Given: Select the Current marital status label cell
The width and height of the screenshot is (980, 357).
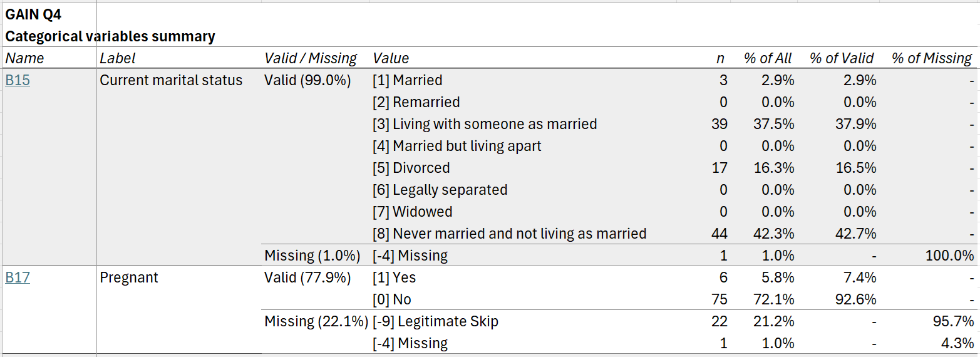Looking at the screenshot, I should [x=171, y=80].
